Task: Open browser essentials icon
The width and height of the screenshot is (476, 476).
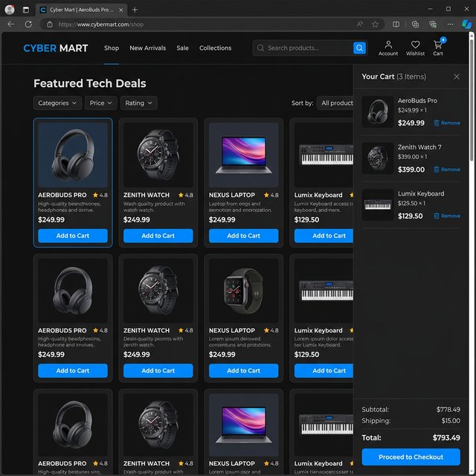Action: click(x=433, y=25)
